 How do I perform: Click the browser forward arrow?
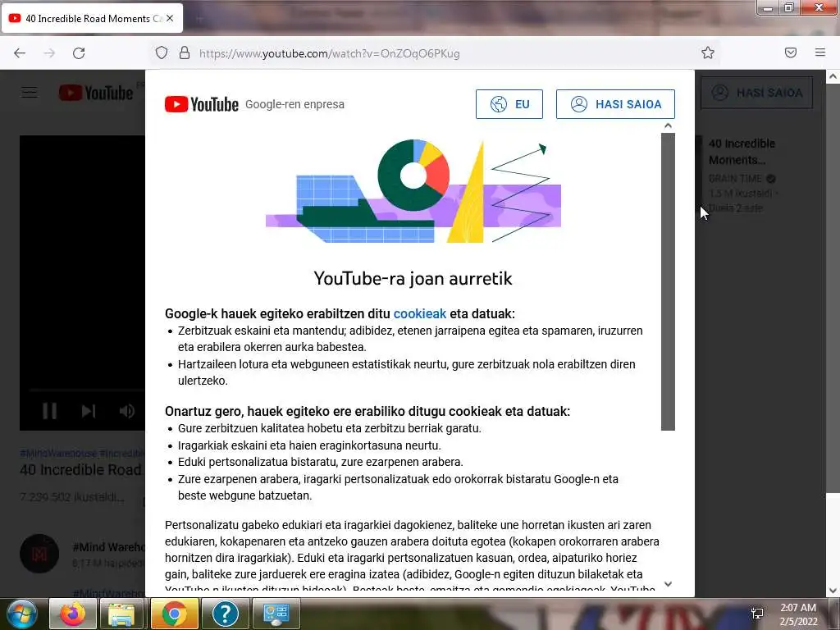(x=49, y=53)
